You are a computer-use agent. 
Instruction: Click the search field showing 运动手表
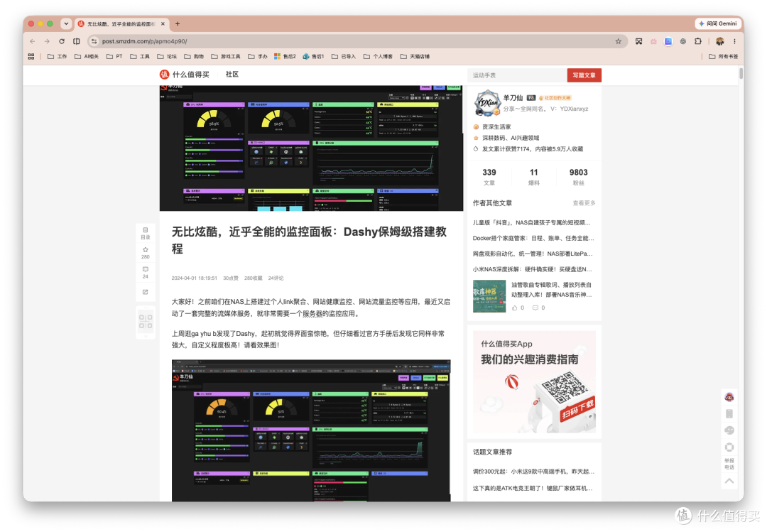pos(517,75)
